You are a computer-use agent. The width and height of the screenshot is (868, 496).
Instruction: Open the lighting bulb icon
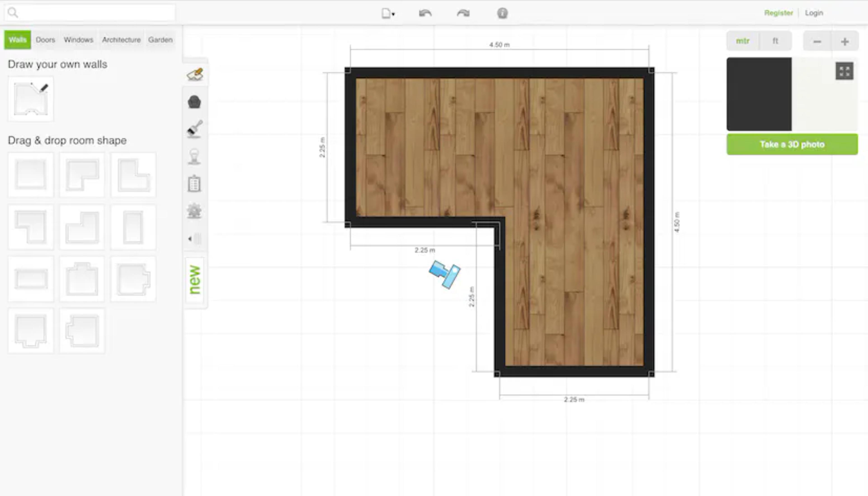tap(194, 157)
